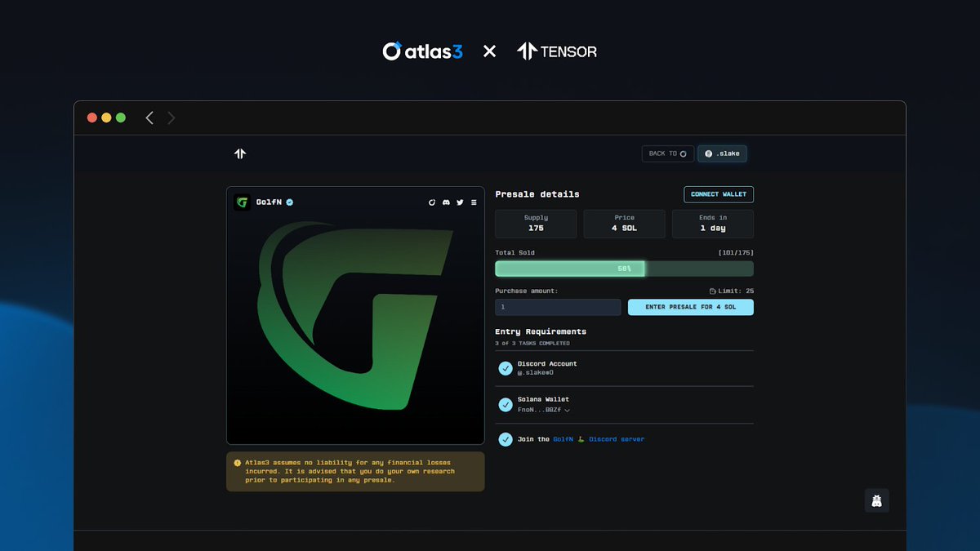Click the Solana Wallet completed checkmark
Image resolution: width=980 pixels, height=551 pixels.
(506, 404)
